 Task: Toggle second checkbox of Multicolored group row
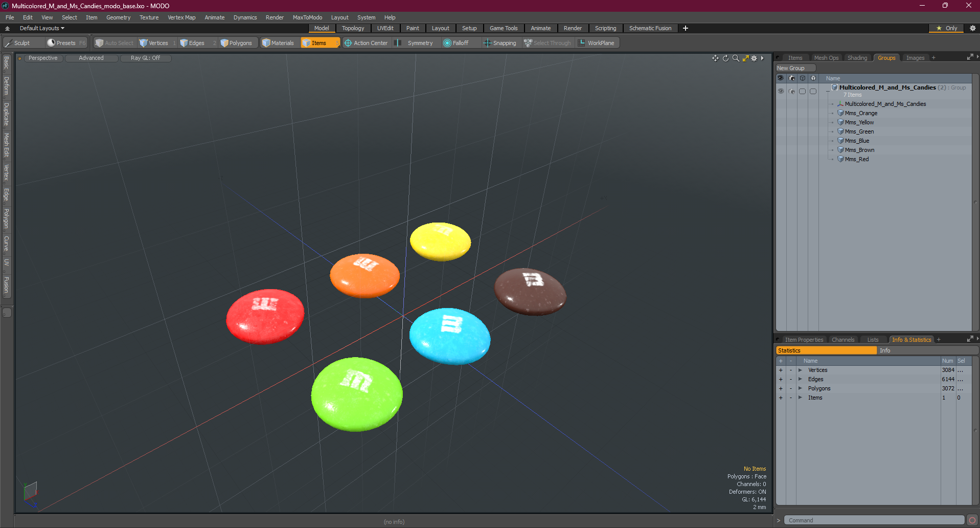813,91
